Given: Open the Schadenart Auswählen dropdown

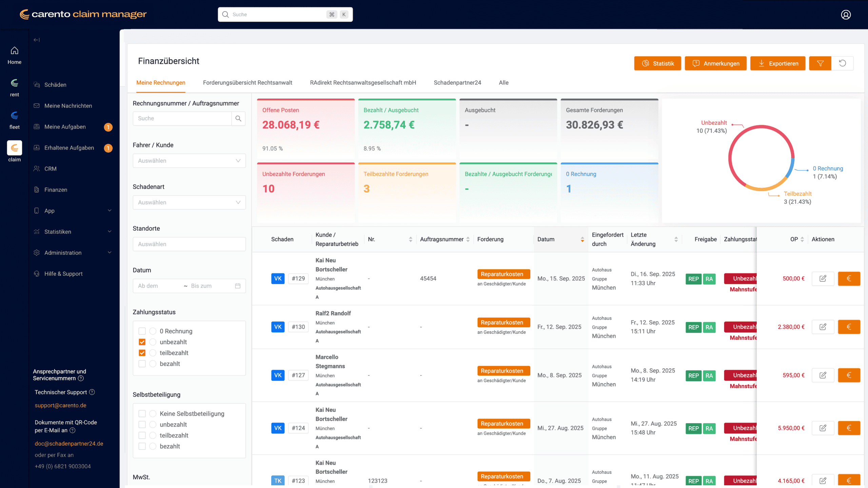Looking at the screenshot, I should [x=189, y=202].
